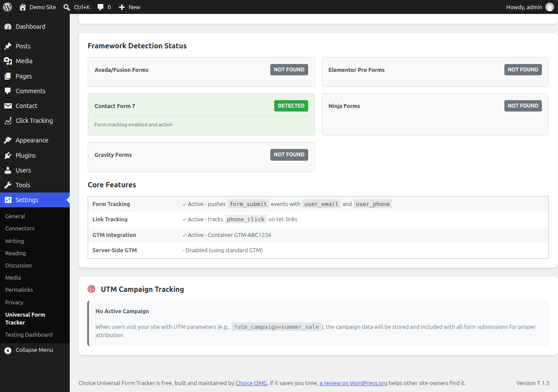Open Permalinks settings

coord(19,290)
